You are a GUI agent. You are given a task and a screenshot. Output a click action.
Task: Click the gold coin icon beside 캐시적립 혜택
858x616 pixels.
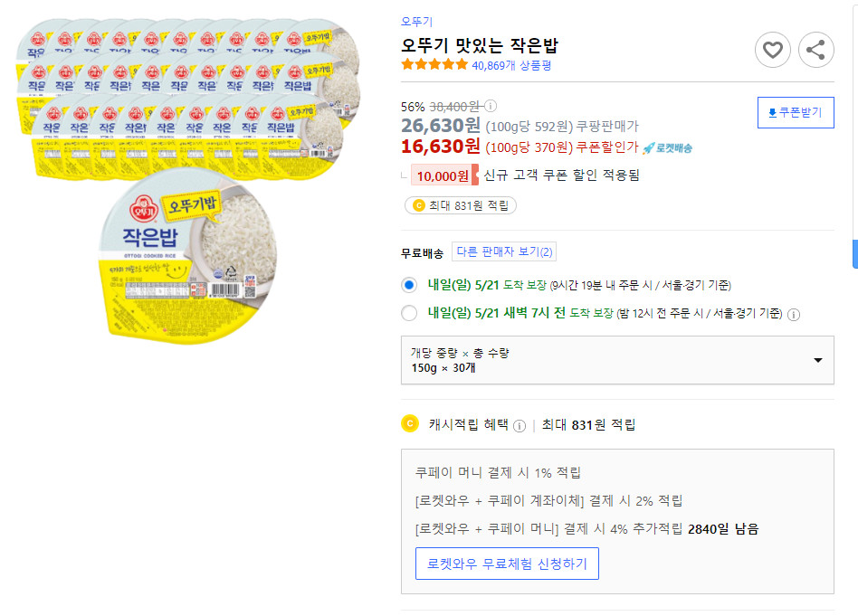[409, 424]
